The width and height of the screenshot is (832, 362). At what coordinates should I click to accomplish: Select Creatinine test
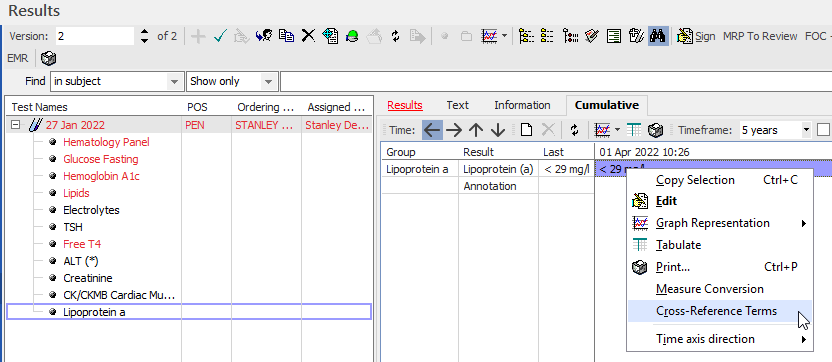88,278
